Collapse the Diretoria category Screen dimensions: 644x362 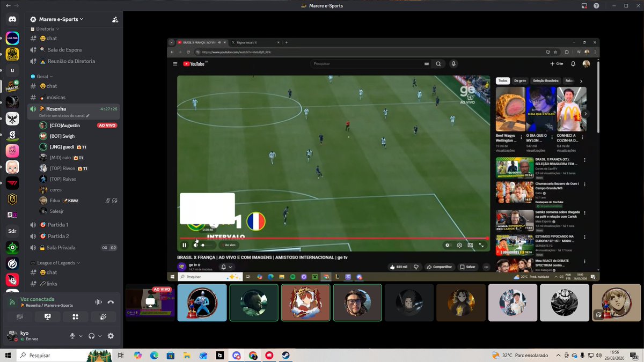click(46, 28)
